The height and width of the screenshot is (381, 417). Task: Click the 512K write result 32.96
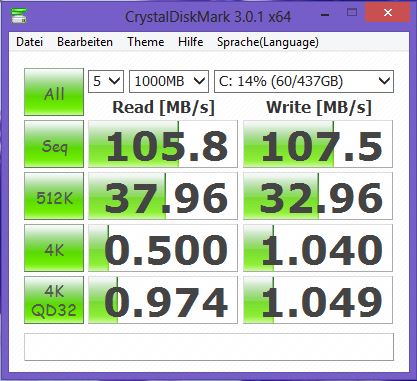pyautogui.click(x=318, y=196)
